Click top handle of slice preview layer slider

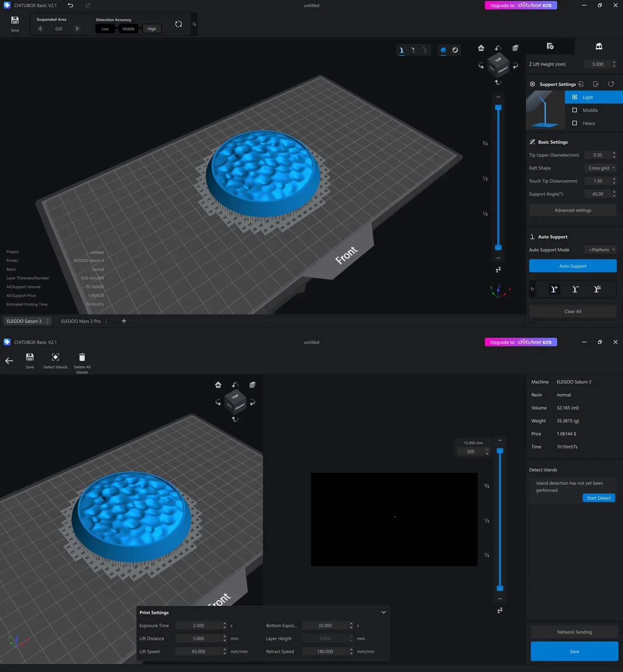[x=500, y=451]
